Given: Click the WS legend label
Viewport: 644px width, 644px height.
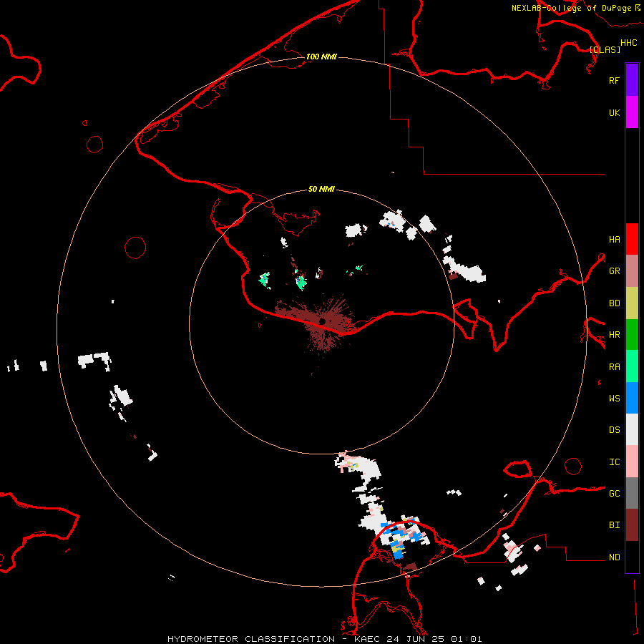Looking at the screenshot, I should pos(614,398).
